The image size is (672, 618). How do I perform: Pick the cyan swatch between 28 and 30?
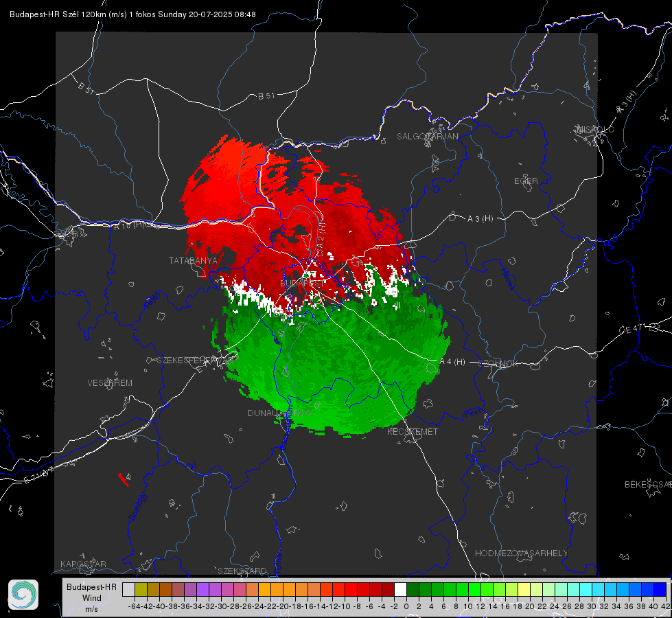586,589
